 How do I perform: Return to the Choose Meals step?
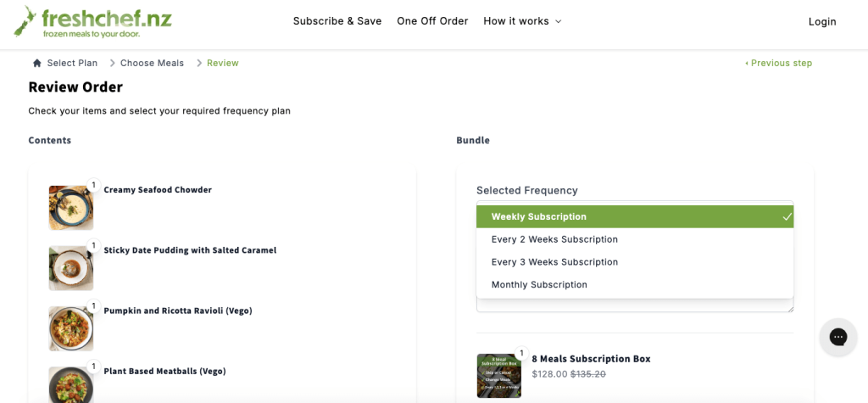point(152,63)
